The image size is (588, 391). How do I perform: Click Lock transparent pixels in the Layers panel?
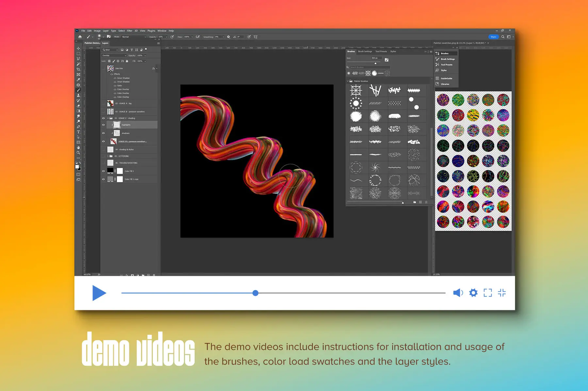point(109,61)
